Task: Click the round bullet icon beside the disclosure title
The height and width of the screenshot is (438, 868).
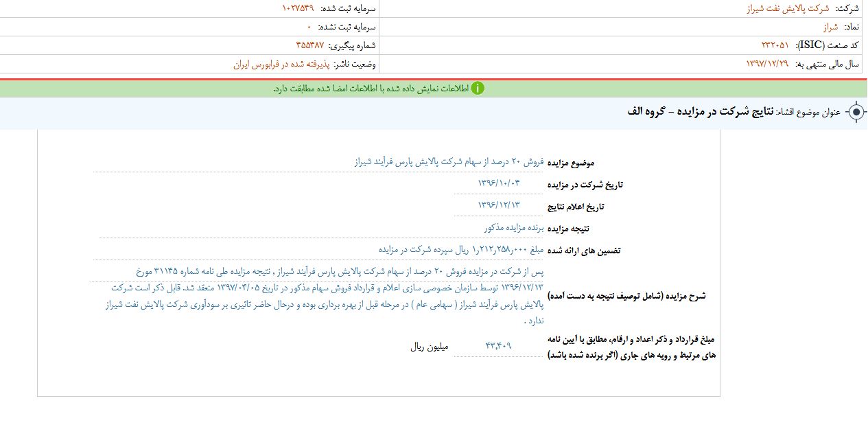Action: (856, 112)
